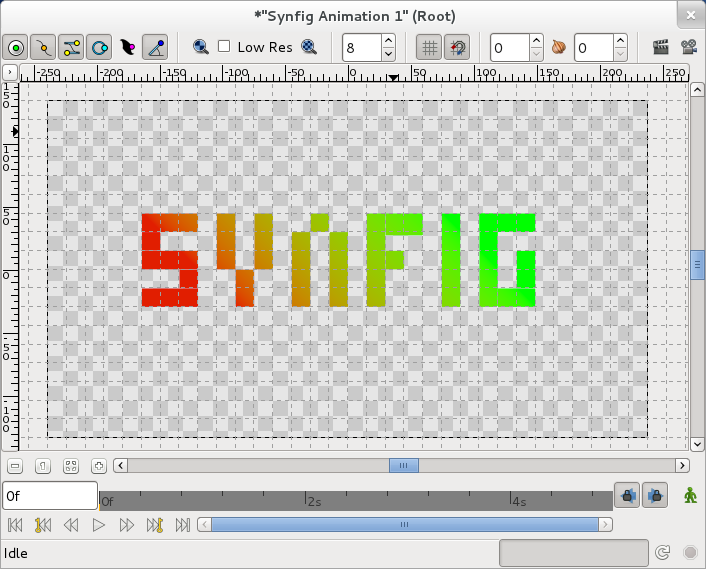Jump to the next keyframe
Screen dimensions: 706x569
click(154, 525)
